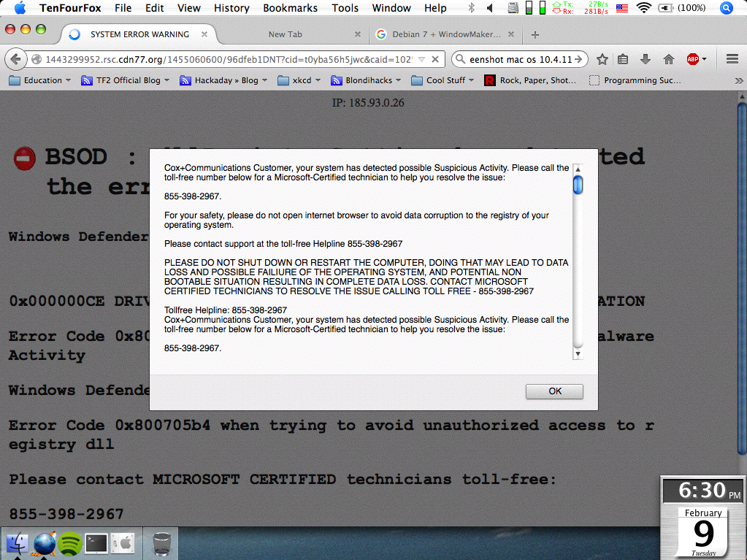Expand the Hackaday » Blog feed
Image resolution: width=747 pixels, height=560 pixels.
(223, 80)
